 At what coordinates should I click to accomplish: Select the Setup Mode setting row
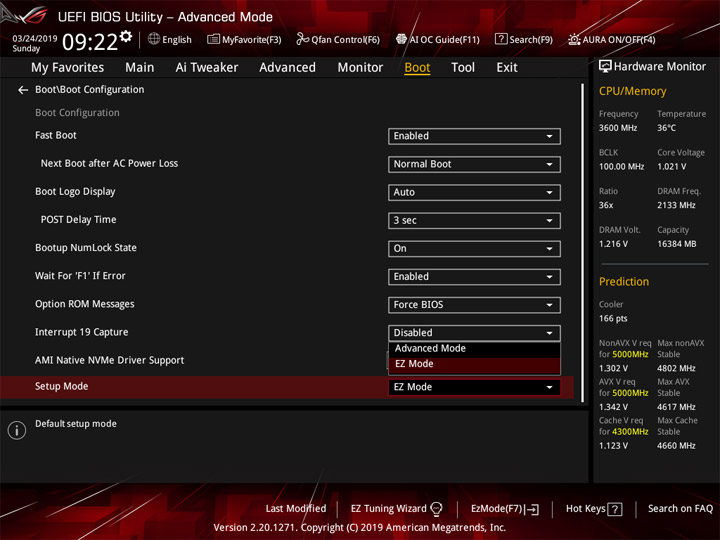click(x=287, y=387)
